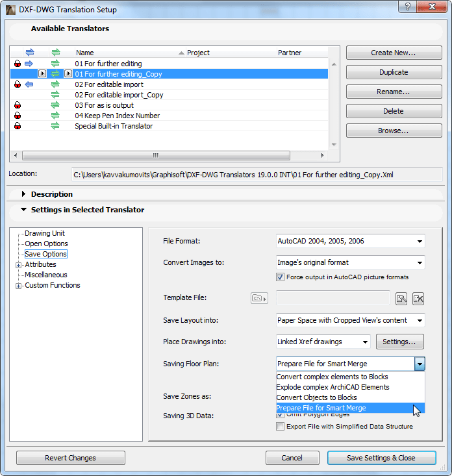This screenshot has width=452, height=476.
Task: Click green arrows icon of 02 For editable import_Copy
Action: pyautogui.click(x=55, y=95)
